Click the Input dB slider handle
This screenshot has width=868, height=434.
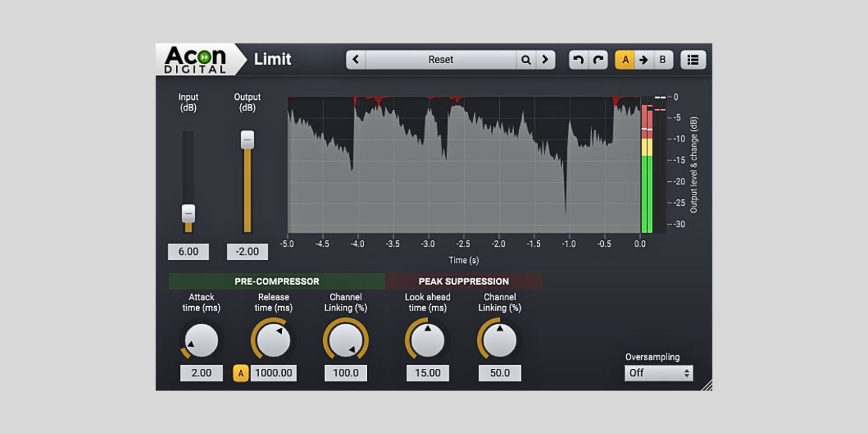[188, 213]
